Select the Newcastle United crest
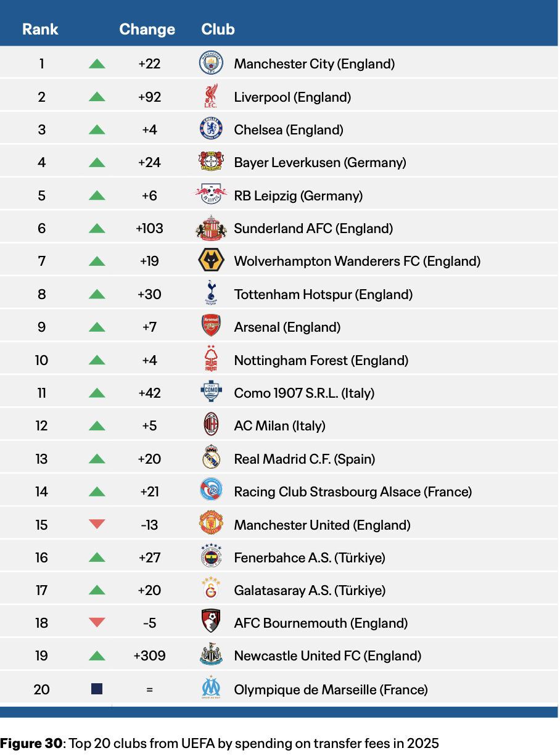This screenshot has height=756, width=560. (211, 655)
